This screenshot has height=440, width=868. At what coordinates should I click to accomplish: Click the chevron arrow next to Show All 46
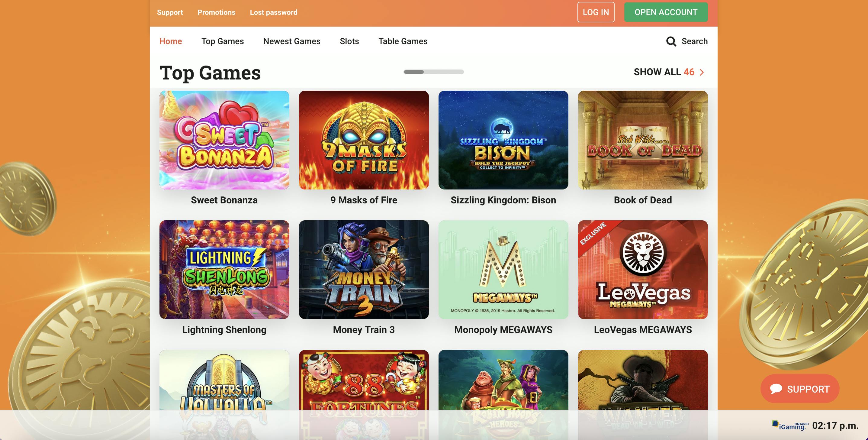[702, 72]
